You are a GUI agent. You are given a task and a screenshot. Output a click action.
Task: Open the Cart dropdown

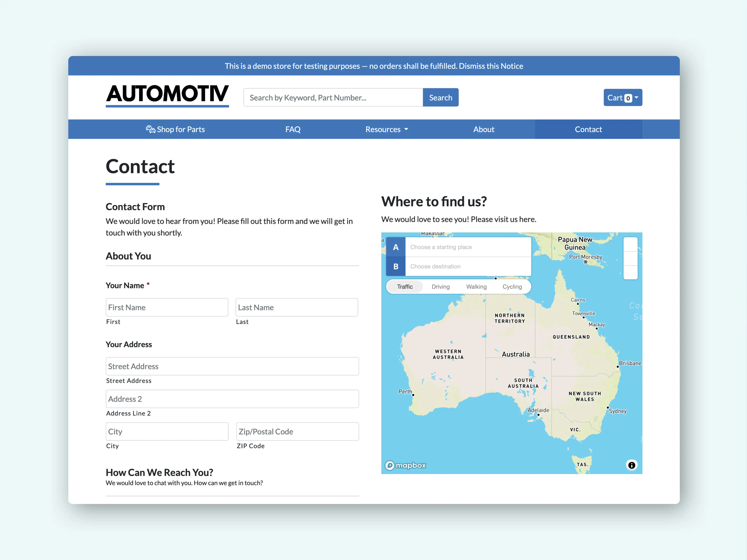click(623, 97)
